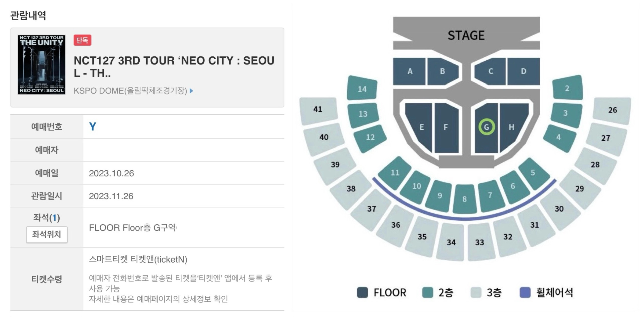Click the concert title NCT127 3RD TOUR

[x=174, y=67]
